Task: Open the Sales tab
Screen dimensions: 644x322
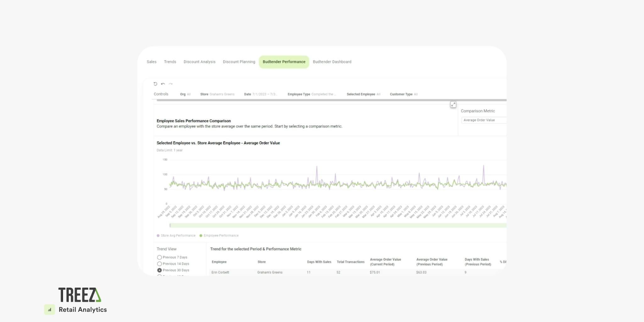Action: pyautogui.click(x=151, y=62)
